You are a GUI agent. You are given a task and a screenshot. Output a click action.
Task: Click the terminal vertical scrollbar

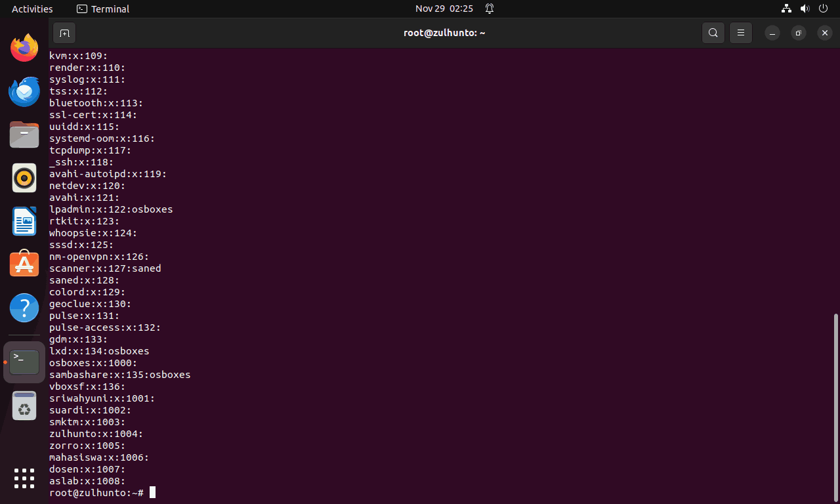click(835, 407)
